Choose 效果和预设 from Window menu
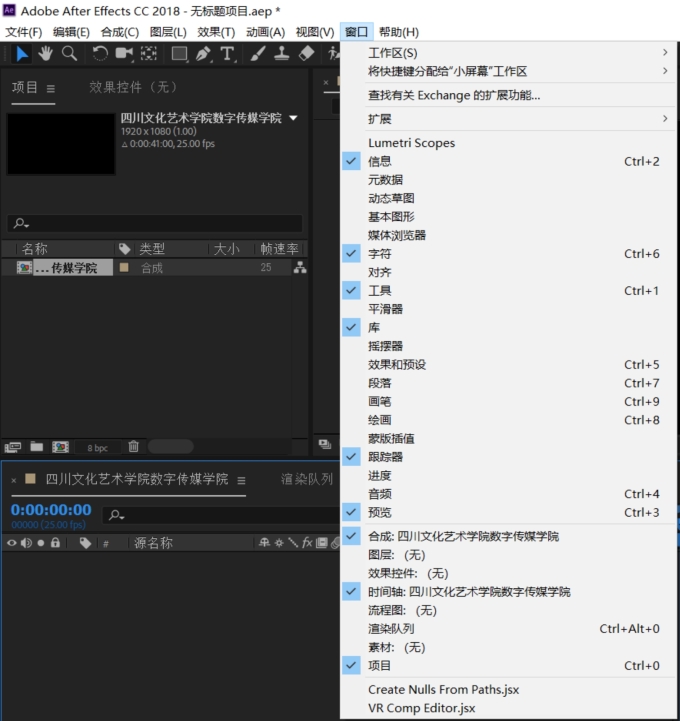The image size is (680, 721). click(509, 365)
